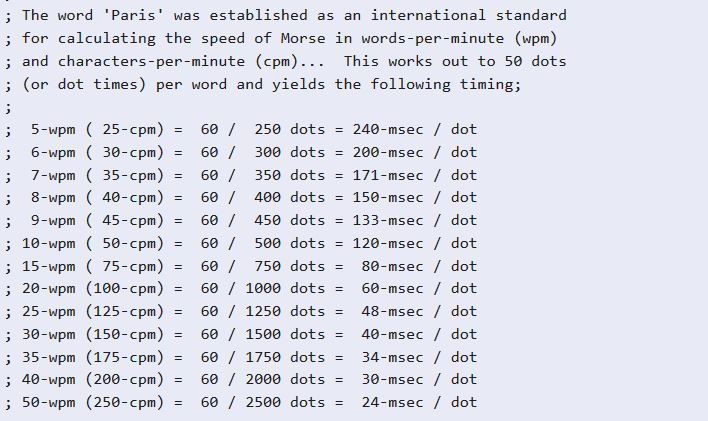Click the '(200-cpm)' text
The width and height of the screenshot is (708, 421).
click(x=125, y=380)
